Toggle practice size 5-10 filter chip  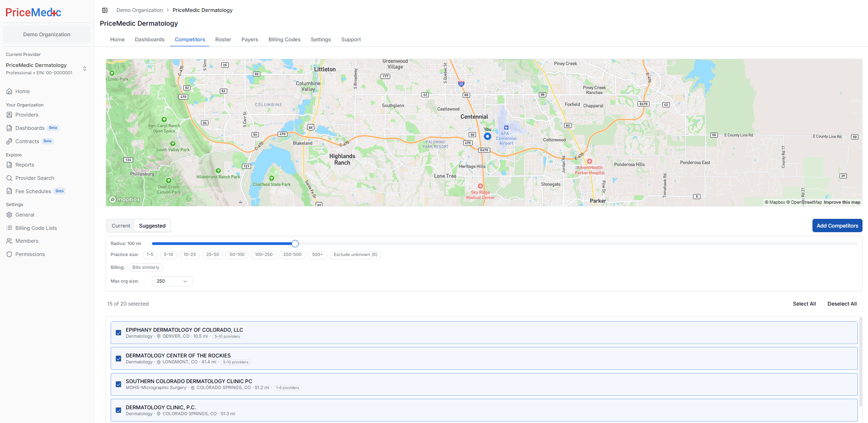(x=168, y=255)
